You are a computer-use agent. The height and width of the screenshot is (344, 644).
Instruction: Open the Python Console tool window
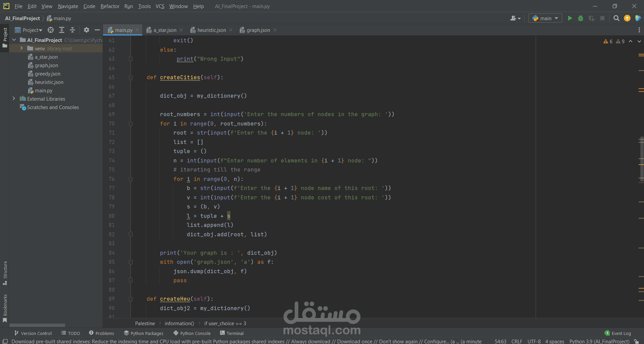tap(192, 333)
